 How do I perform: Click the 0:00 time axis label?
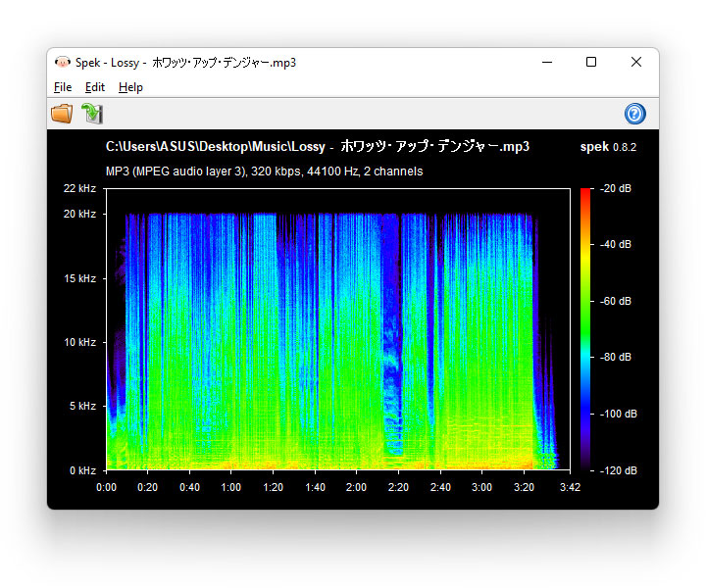[106, 487]
